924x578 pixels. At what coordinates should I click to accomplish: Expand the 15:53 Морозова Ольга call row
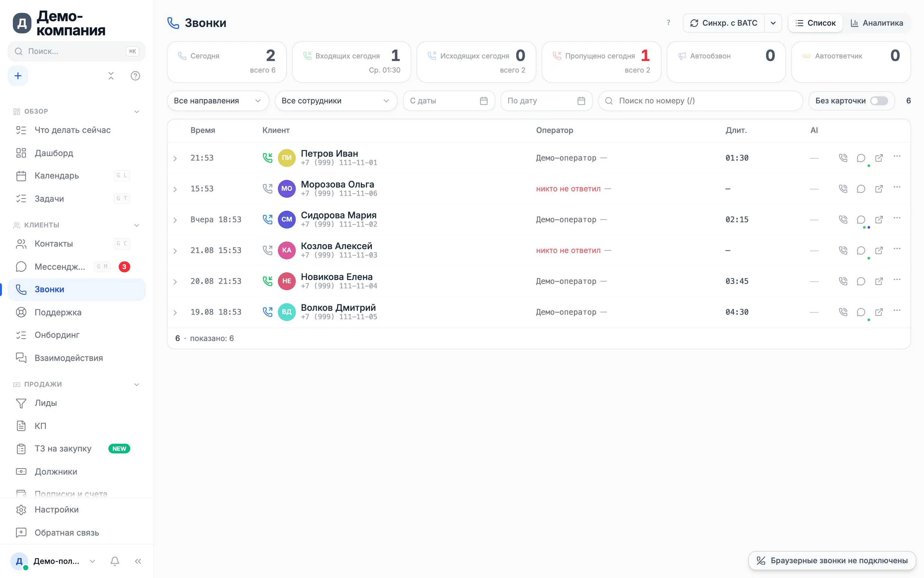pyautogui.click(x=175, y=189)
